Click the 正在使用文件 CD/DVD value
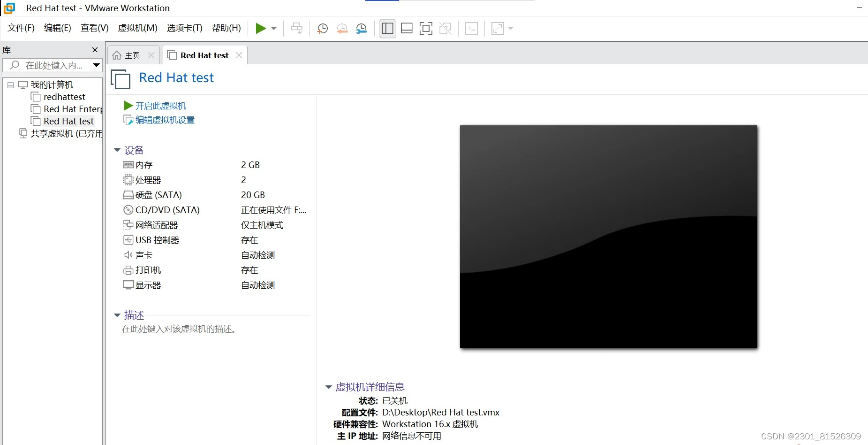The height and width of the screenshot is (445, 868). click(274, 210)
